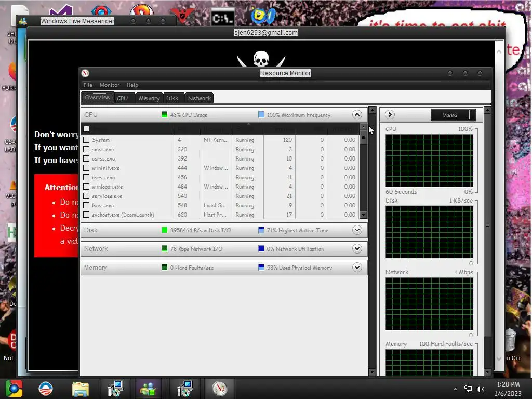Open the volume speaker tray icon
Screen dimensions: 532x399
[481, 389]
